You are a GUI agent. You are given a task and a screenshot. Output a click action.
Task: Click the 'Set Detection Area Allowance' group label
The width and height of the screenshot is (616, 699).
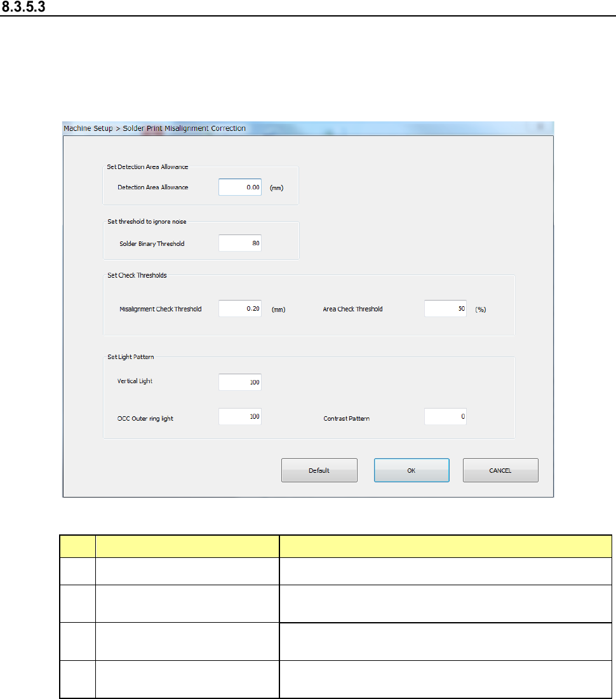point(147,166)
